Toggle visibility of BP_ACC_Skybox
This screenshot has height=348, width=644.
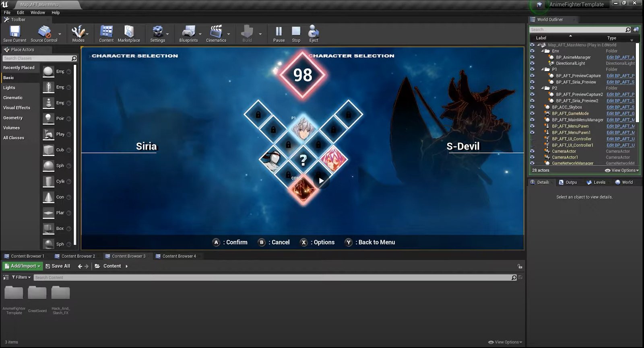(532, 107)
